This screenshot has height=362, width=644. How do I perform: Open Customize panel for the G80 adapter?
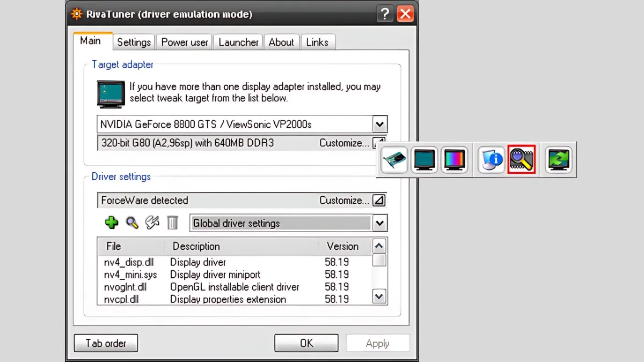pos(379,143)
